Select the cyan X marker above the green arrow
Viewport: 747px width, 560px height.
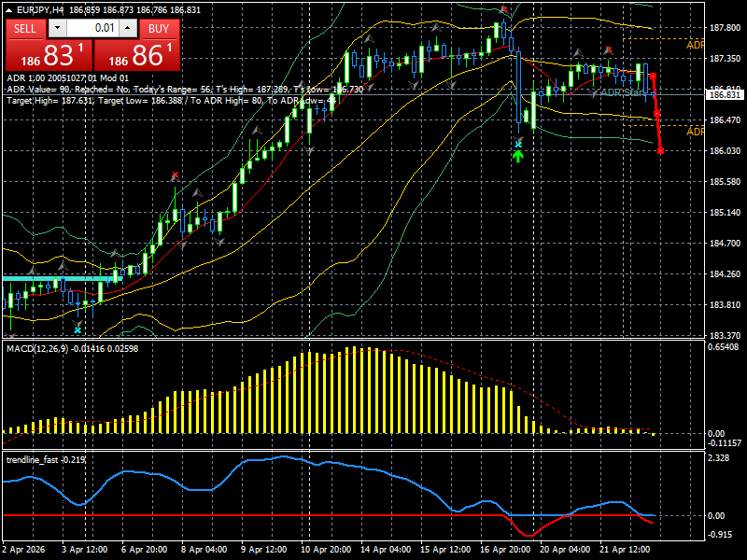coord(518,144)
